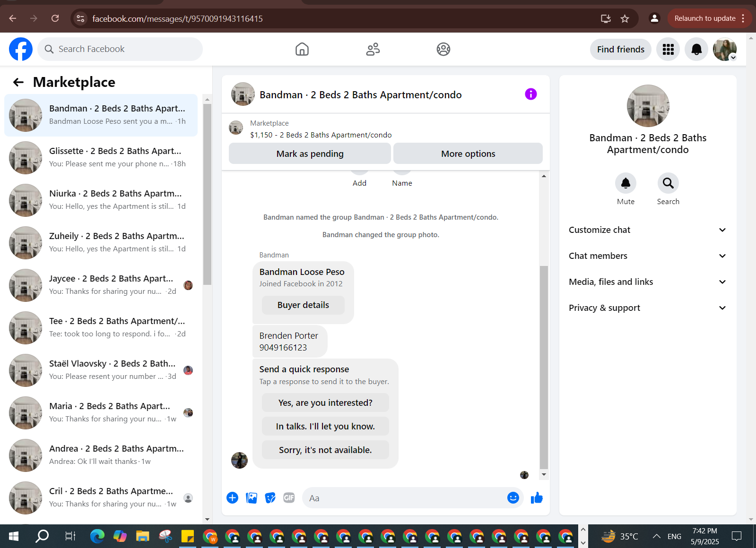Viewport: 756px width, 548px height.
Task: Open Glissette conversation in list
Action: 101,158
